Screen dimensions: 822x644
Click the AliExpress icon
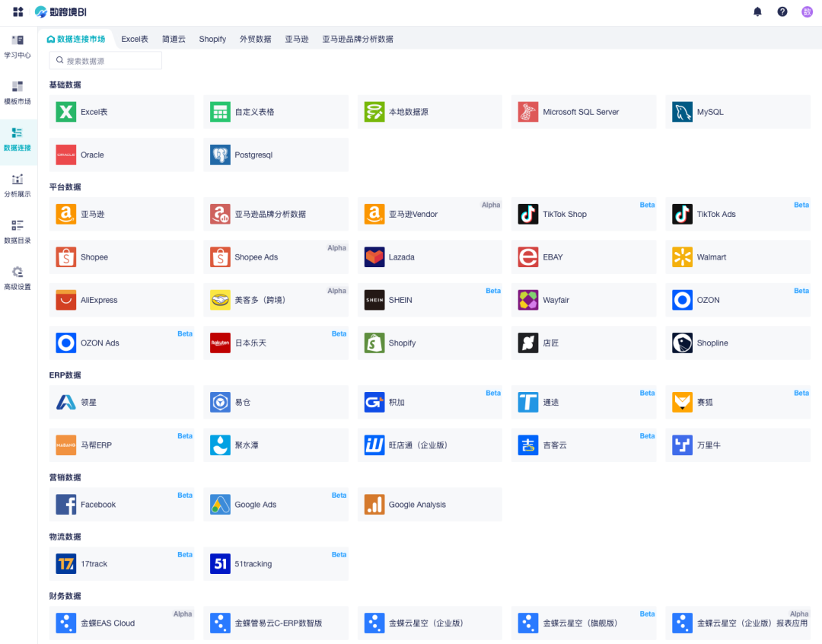[66, 300]
